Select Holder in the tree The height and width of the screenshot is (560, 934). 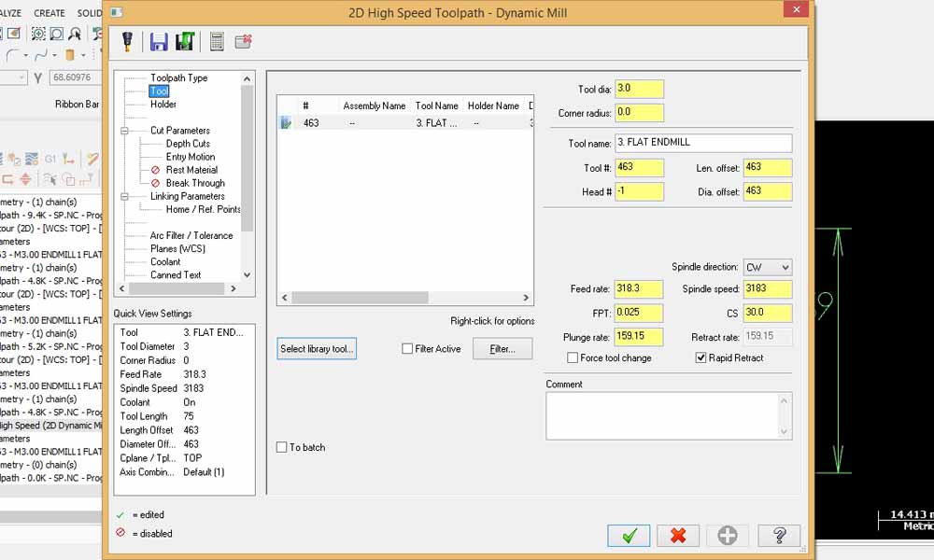(x=163, y=105)
